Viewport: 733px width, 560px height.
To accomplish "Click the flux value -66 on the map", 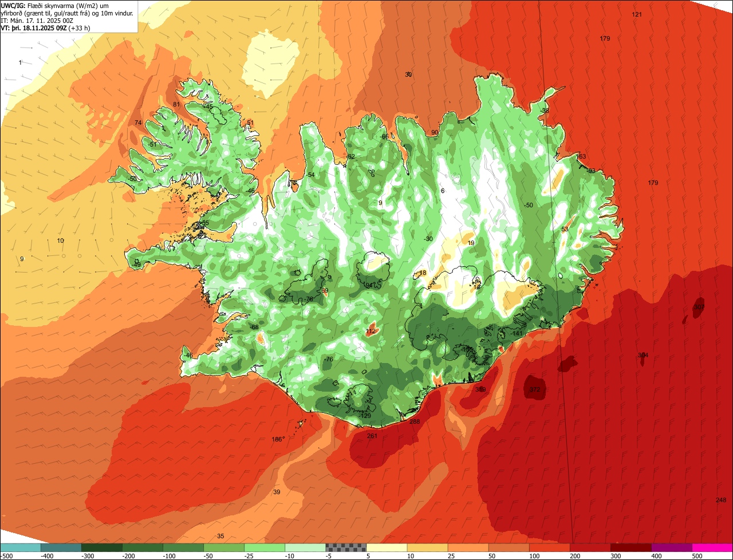I will pos(384,136).
